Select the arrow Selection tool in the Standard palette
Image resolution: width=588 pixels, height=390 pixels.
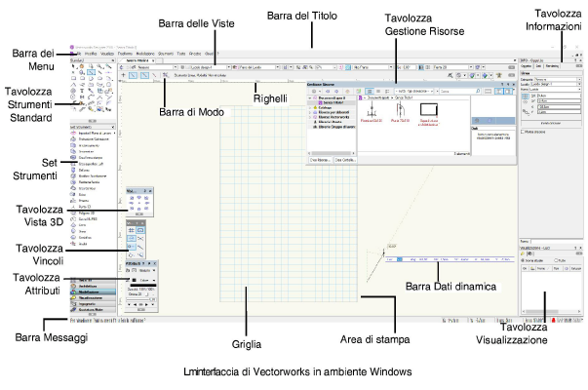click(73, 66)
